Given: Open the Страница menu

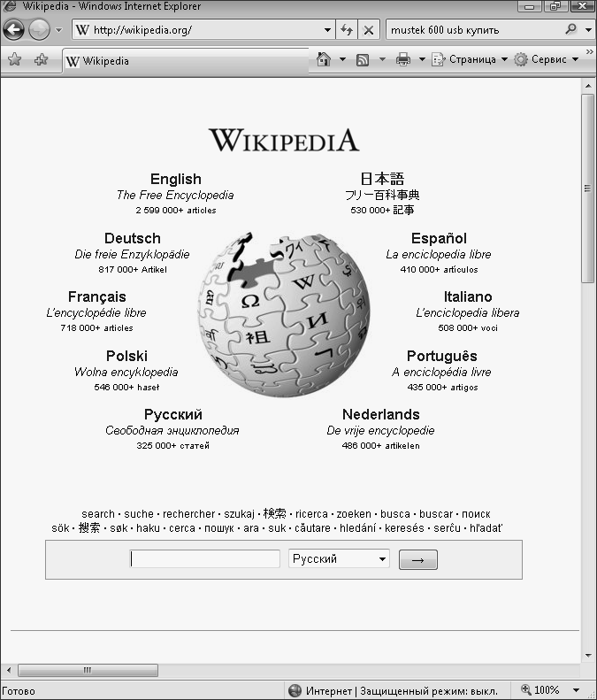Looking at the screenshot, I should [470, 59].
